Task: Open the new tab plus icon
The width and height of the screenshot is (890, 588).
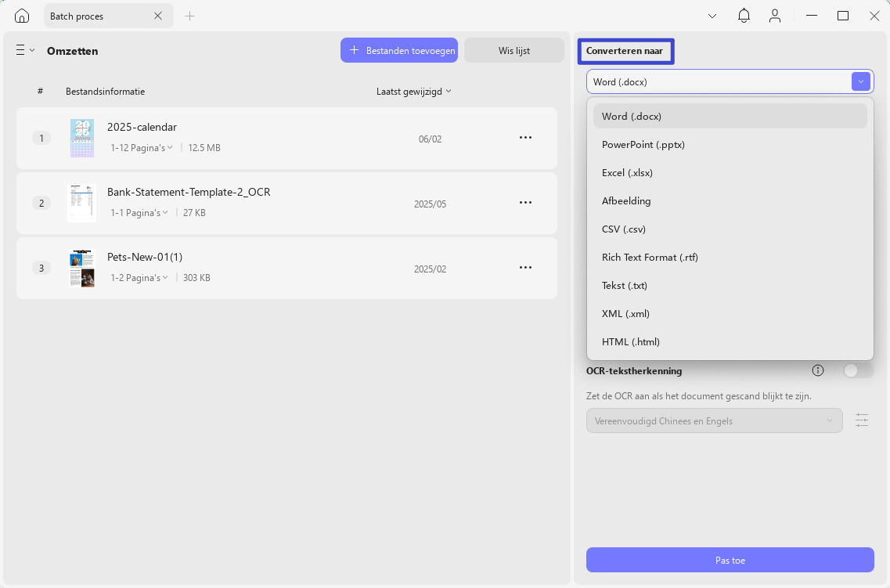Action: click(189, 16)
